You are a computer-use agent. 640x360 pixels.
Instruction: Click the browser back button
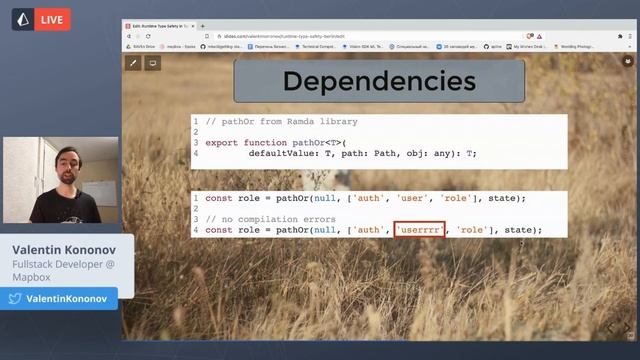tap(129, 36)
